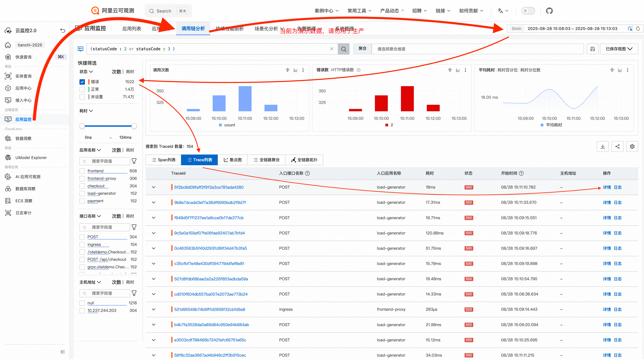This screenshot has width=644, height=362.
Task: Open 日志 for trace 9b8e7dcadd3ef7a38df6990bdb2f9d7f
Action: click(618, 203)
